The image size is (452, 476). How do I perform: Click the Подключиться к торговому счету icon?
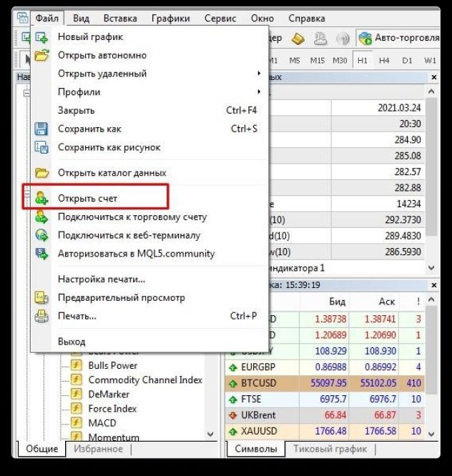point(41,217)
